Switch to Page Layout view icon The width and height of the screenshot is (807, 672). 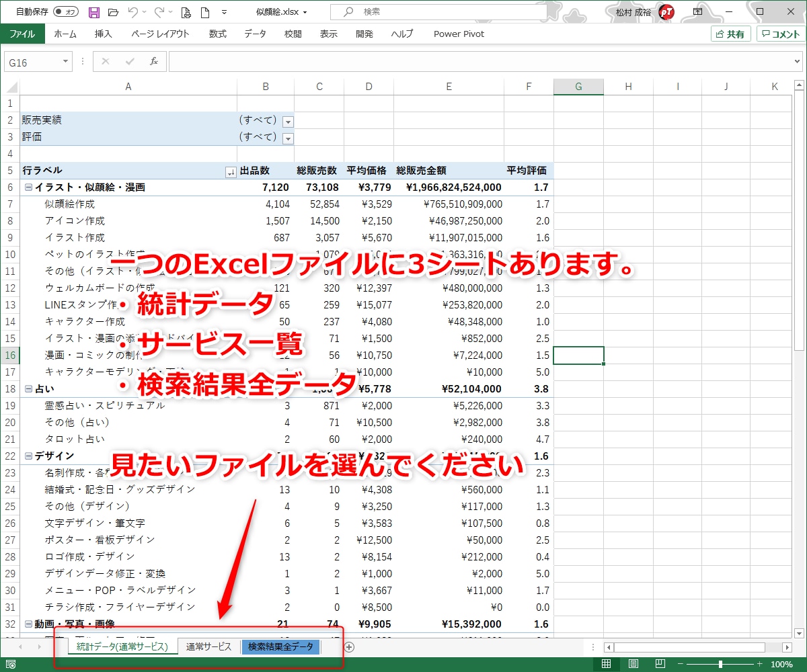pyautogui.click(x=633, y=665)
